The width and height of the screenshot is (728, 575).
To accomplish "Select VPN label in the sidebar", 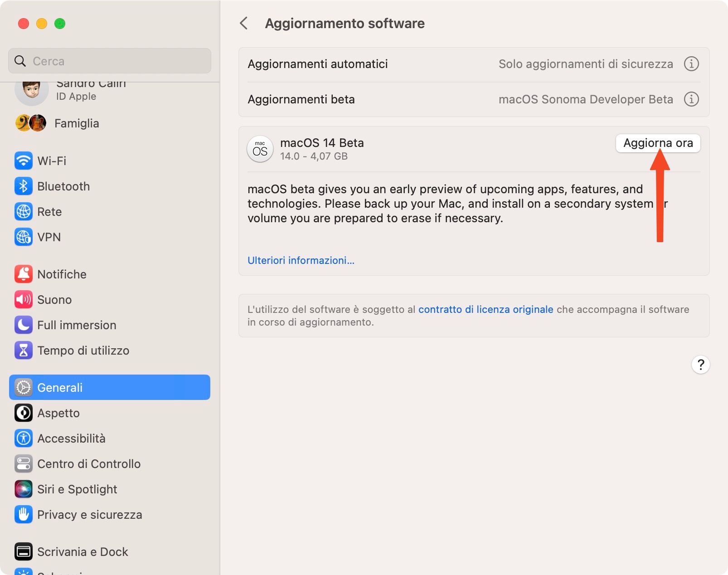I will point(49,237).
